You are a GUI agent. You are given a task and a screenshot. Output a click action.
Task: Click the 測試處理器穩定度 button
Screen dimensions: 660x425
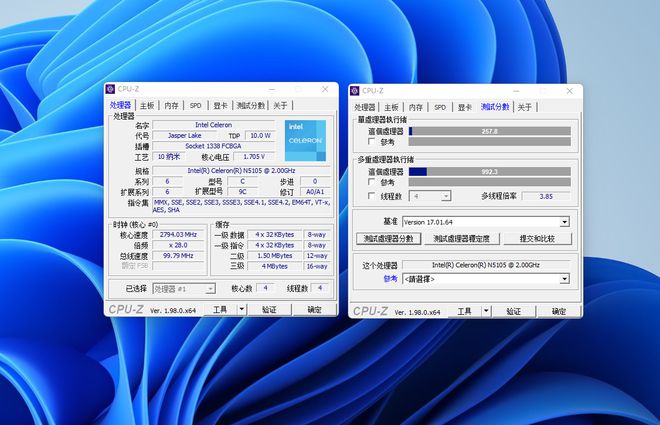point(462,239)
